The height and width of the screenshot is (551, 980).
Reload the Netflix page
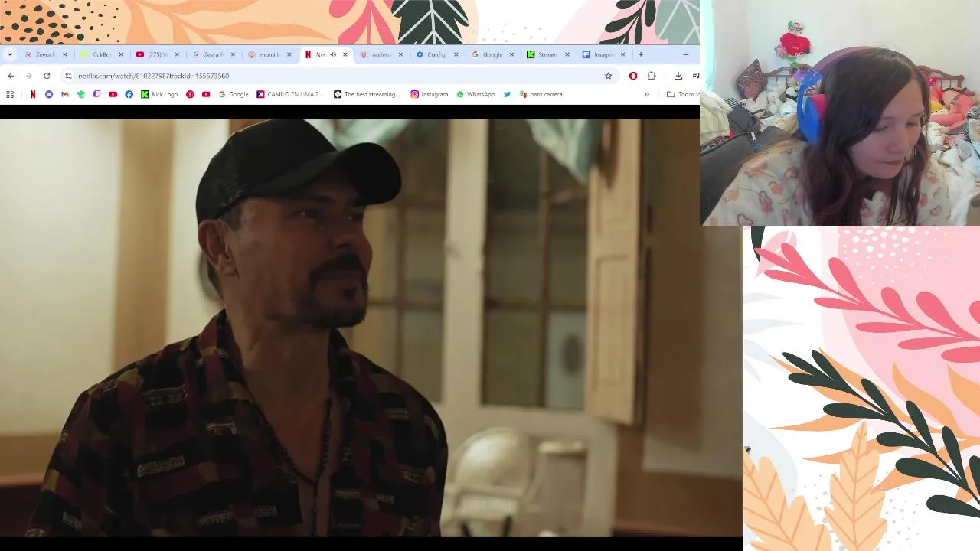[47, 76]
